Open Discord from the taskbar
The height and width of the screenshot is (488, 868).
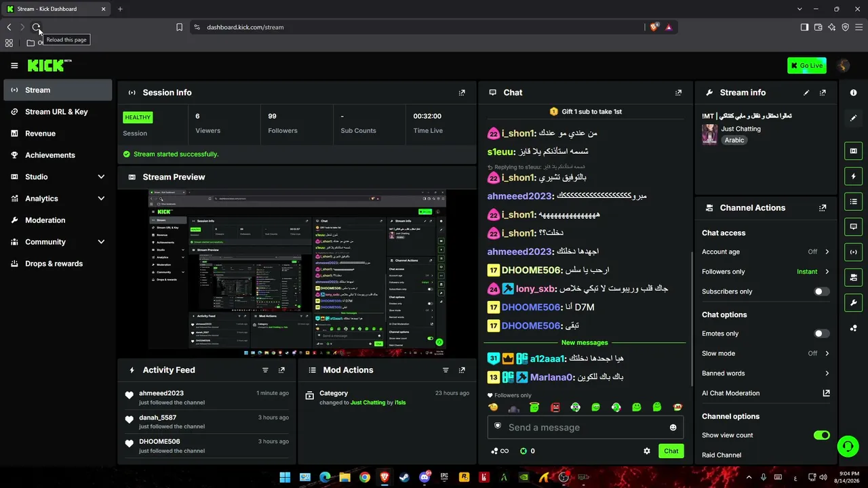click(x=425, y=477)
